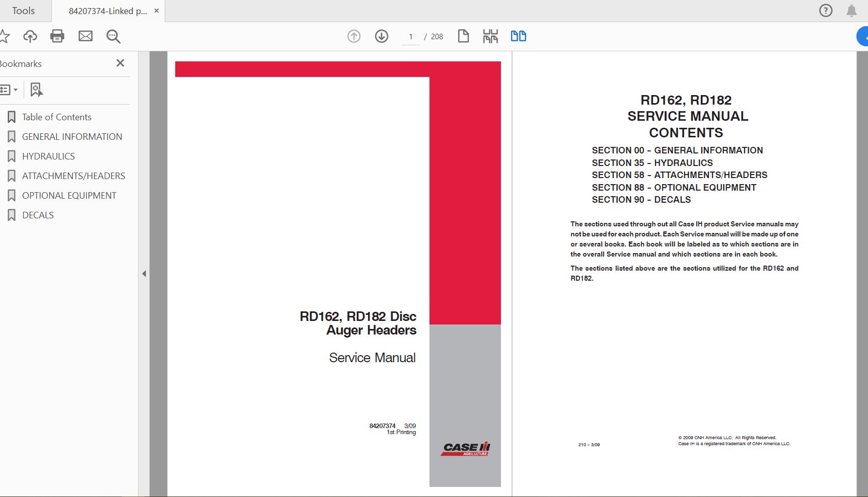Close the 84207374-Linked document tab
The width and height of the screenshot is (868, 497).
pos(157,11)
